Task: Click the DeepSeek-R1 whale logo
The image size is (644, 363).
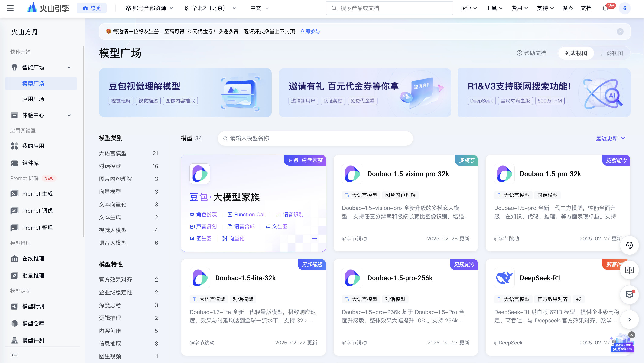Action: click(504, 278)
